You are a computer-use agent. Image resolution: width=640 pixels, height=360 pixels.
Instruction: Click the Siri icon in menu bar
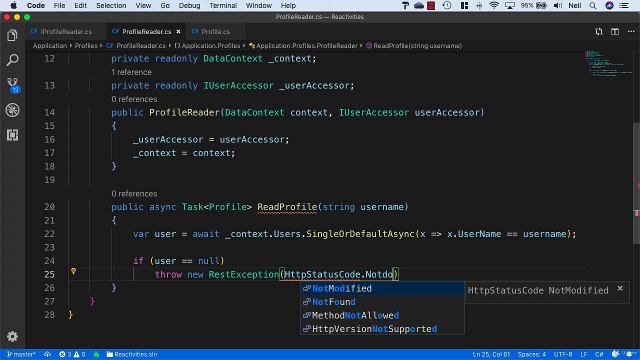(609, 5)
